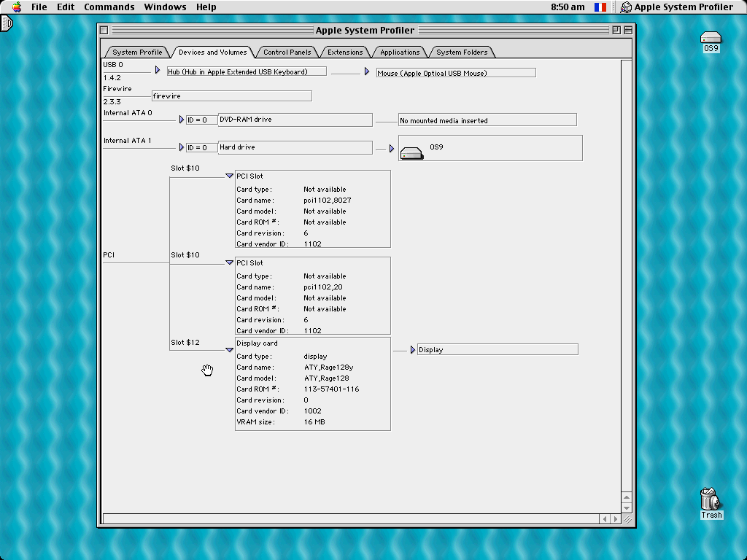Click the Display field

[x=498, y=349]
